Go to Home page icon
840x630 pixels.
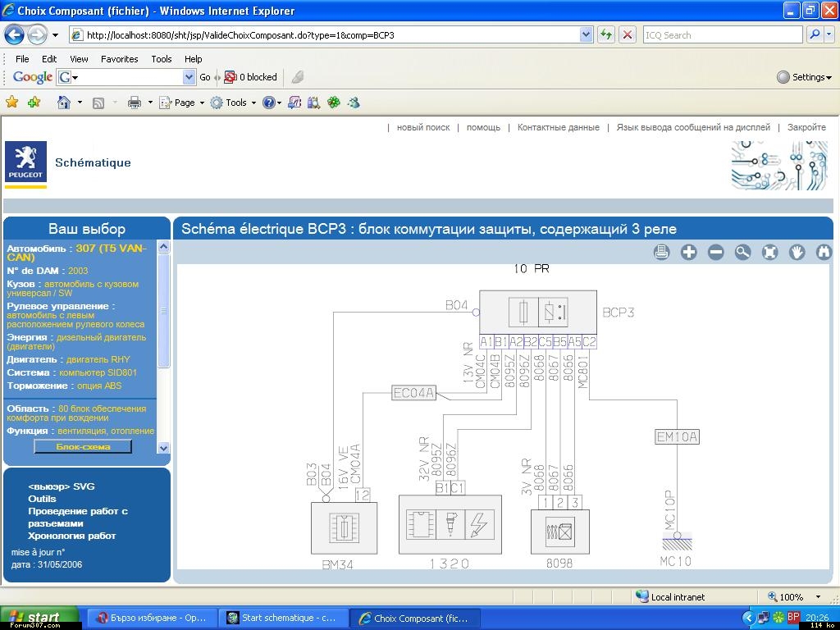[64, 102]
